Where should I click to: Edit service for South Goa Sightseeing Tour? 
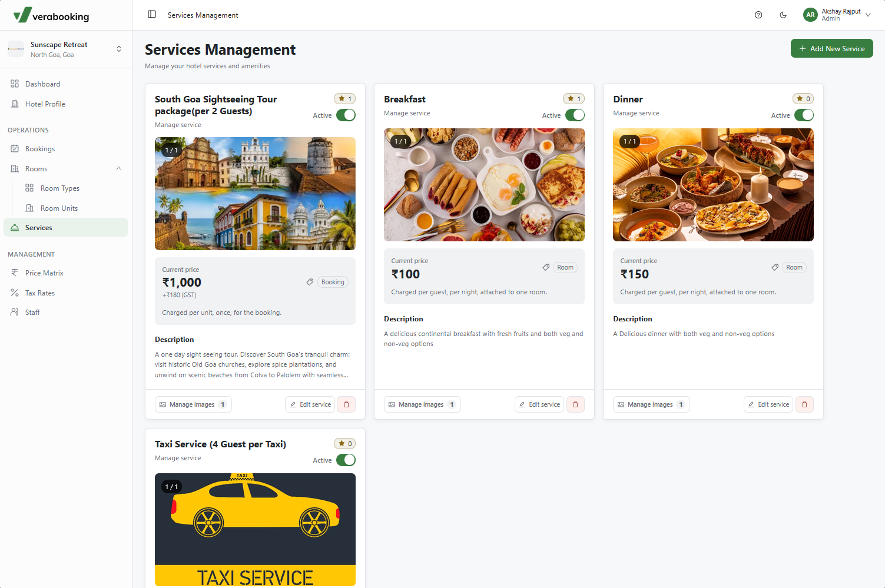point(310,404)
